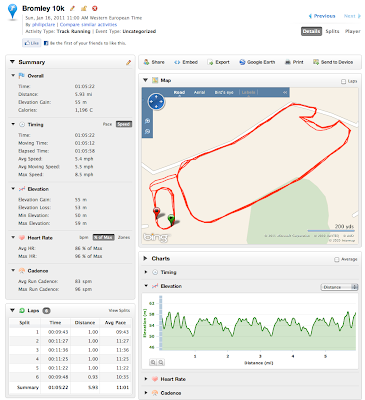Open Compare similar activities link
The height and width of the screenshot is (400, 365).
tap(88, 25)
